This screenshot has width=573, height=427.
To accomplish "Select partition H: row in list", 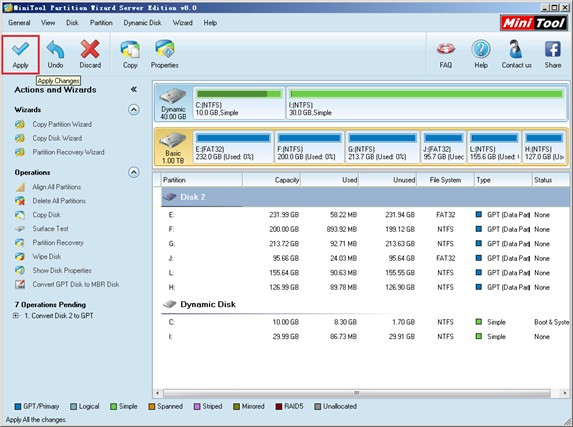I will click(365, 287).
